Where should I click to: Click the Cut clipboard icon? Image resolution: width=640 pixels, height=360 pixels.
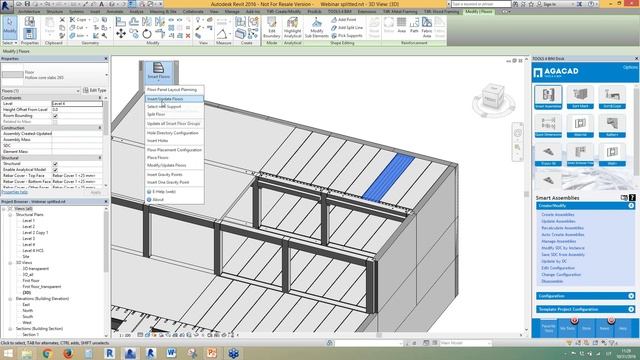click(62, 20)
